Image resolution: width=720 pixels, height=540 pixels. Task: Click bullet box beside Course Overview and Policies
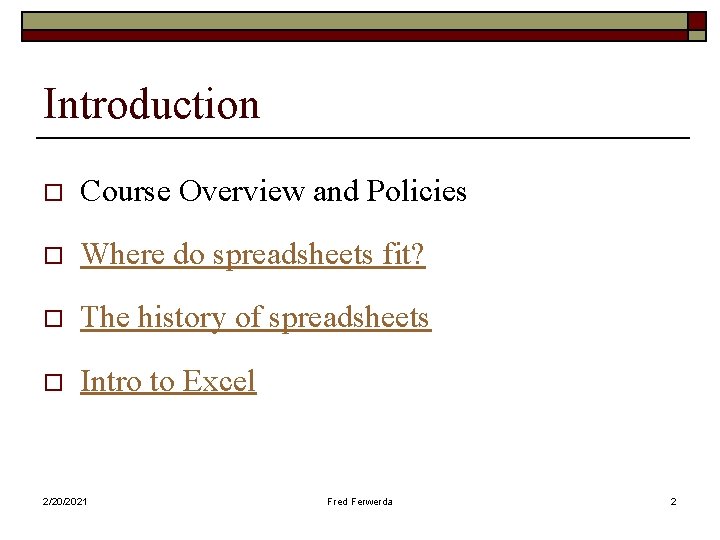(x=53, y=193)
